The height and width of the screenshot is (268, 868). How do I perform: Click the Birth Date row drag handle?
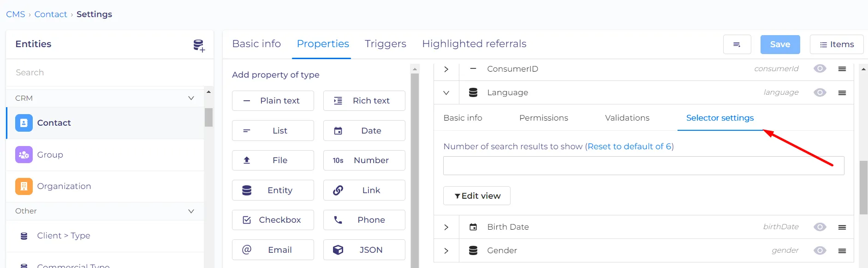[842, 227]
